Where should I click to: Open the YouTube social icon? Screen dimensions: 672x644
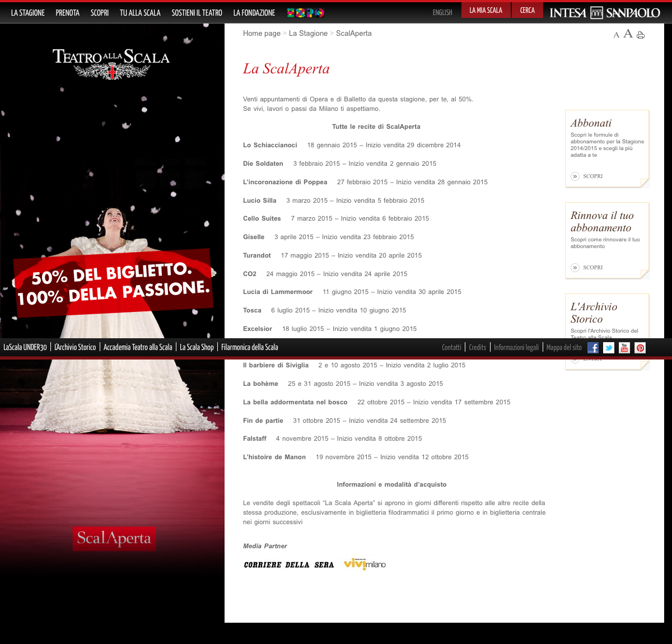point(624,348)
